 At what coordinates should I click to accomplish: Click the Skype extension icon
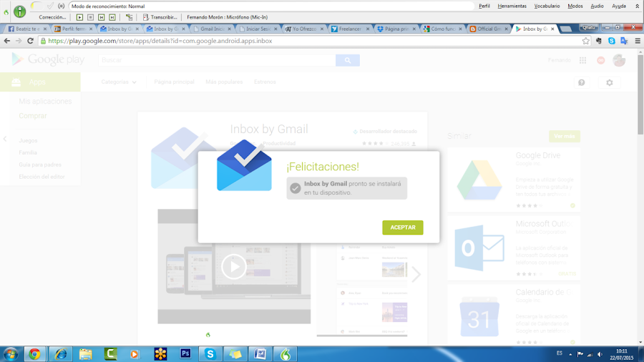[x=612, y=41]
